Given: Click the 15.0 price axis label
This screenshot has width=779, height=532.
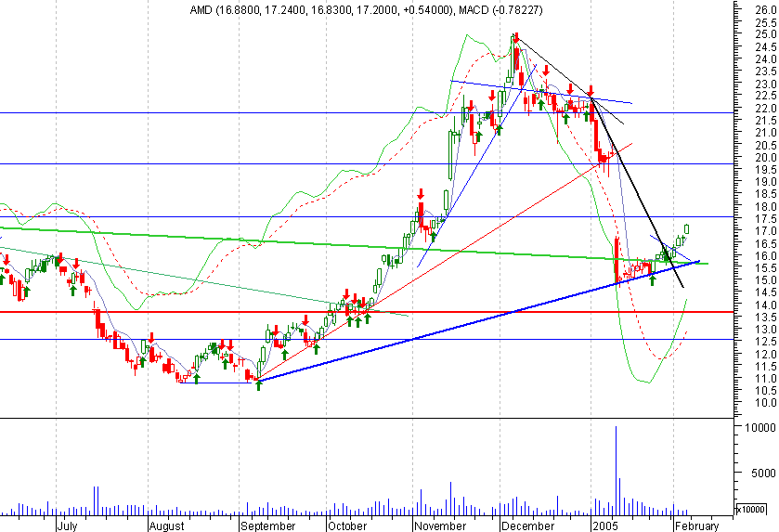Looking at the screenshot, I should [766, 280].
